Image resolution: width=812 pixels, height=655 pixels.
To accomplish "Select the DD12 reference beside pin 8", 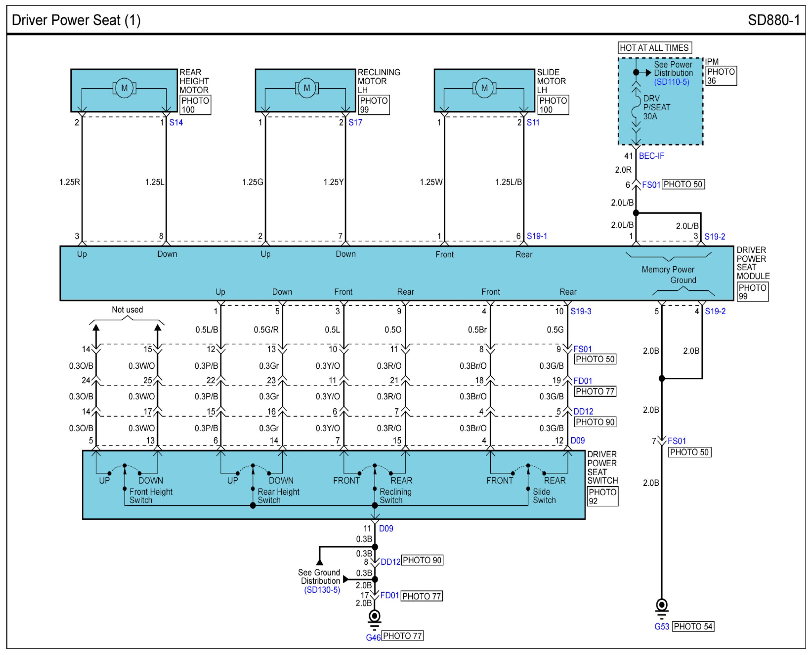I will tap(390, 562).
